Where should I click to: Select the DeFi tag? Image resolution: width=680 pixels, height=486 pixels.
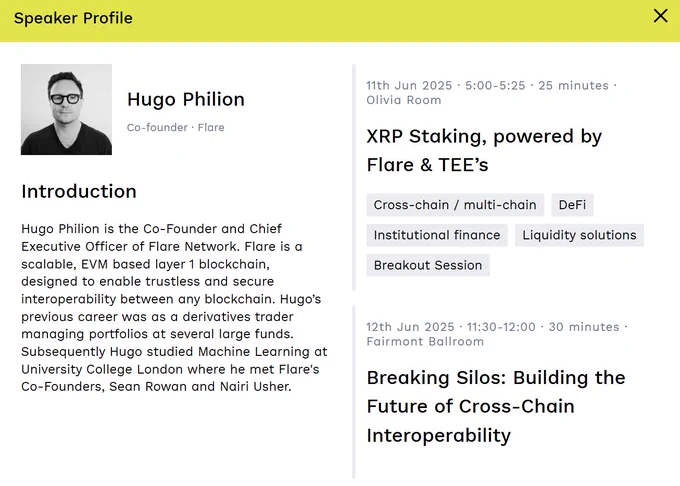572,205
